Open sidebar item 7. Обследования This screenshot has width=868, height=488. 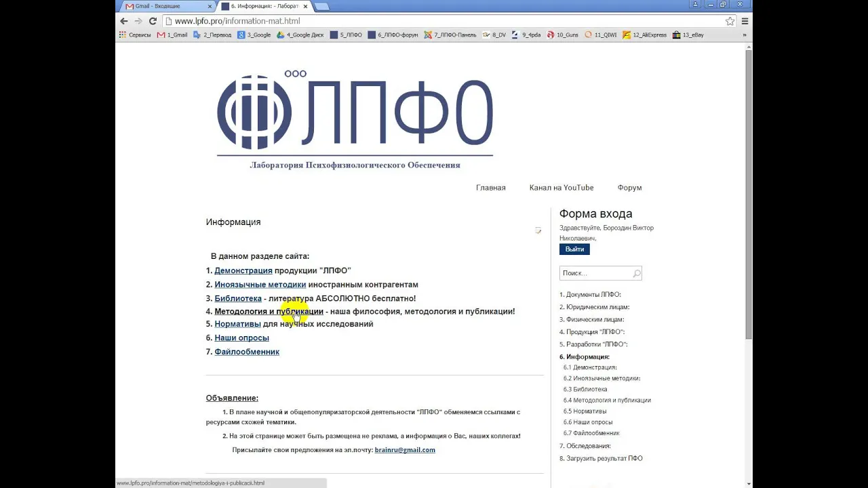[x=585, y=446]
